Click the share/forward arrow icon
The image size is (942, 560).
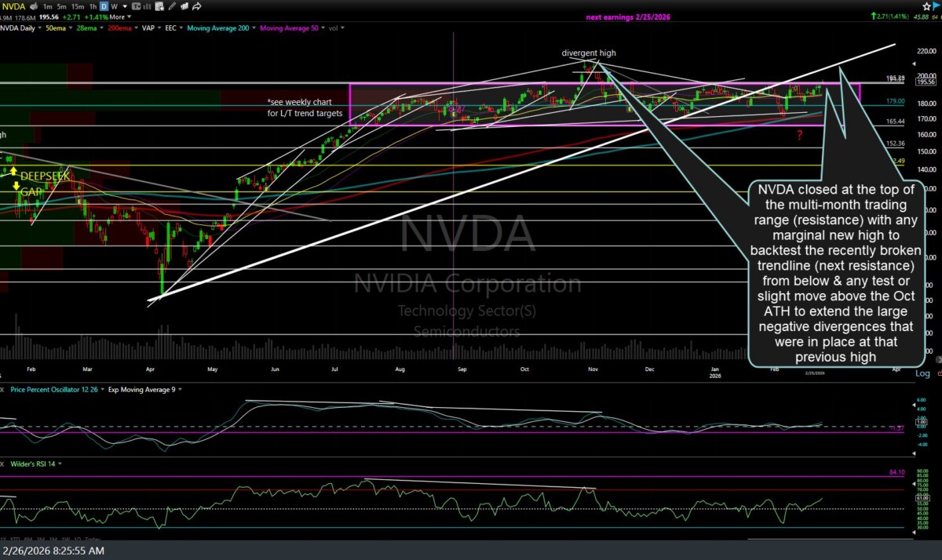(x=197, y=6)
